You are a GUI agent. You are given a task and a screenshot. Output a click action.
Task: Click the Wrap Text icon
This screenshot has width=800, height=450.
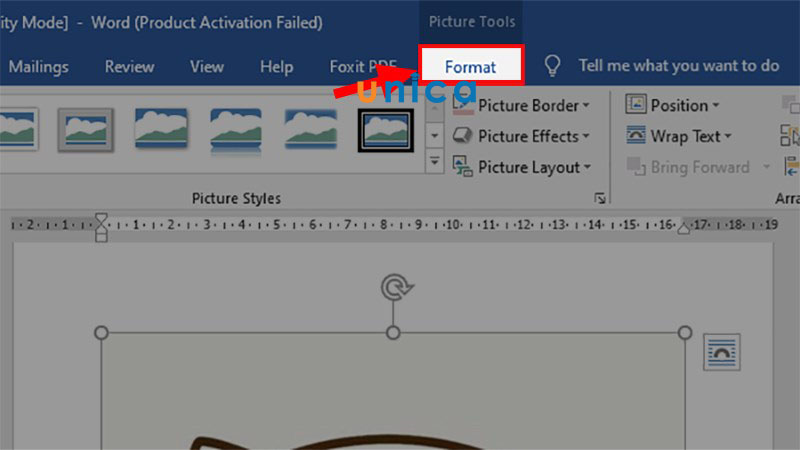click(x=636, y=135)
